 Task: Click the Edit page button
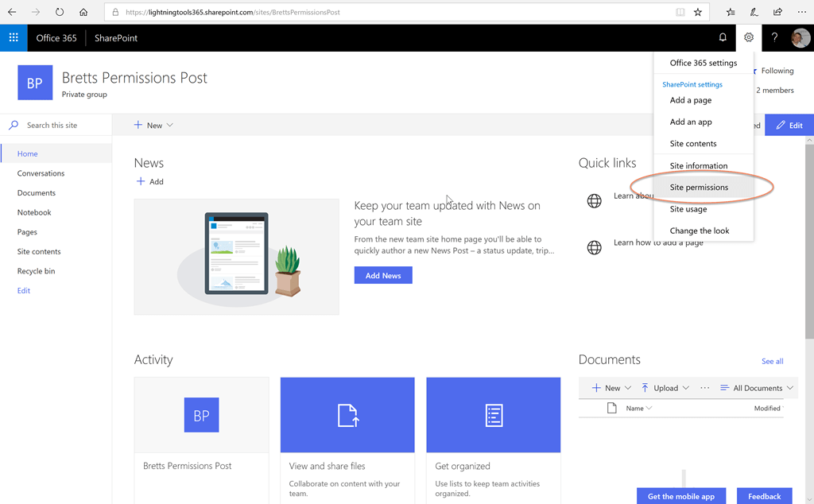point(789,125)
